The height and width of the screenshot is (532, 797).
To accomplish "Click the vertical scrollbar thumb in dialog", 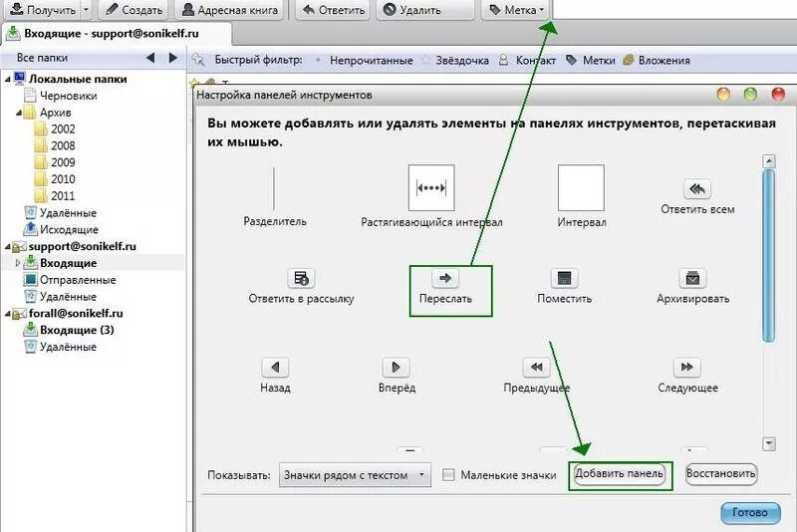I will 769,256.
